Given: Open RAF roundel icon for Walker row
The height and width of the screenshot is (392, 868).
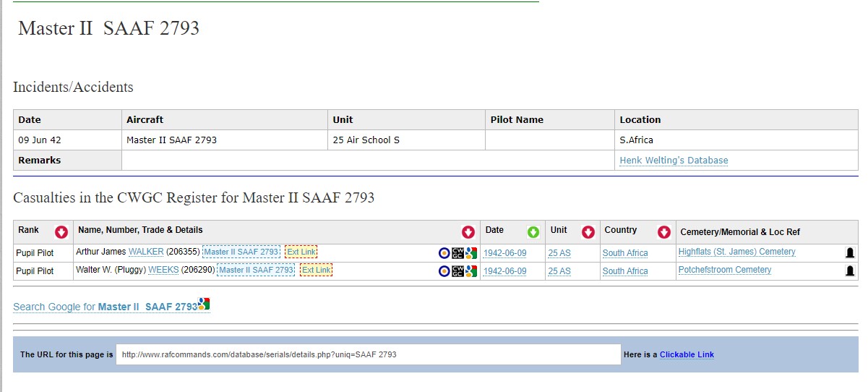Looking at the screenshot, I should click(x=444, y=253).
